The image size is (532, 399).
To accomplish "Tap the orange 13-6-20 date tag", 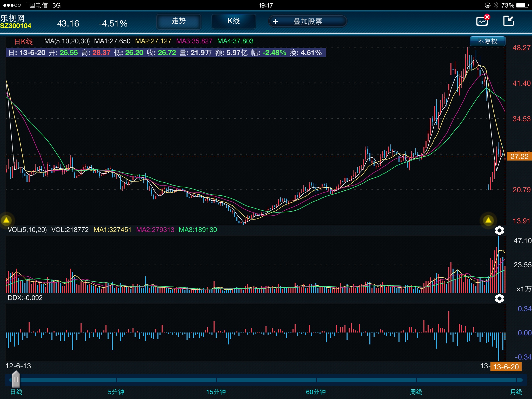I will click(506, 367).
